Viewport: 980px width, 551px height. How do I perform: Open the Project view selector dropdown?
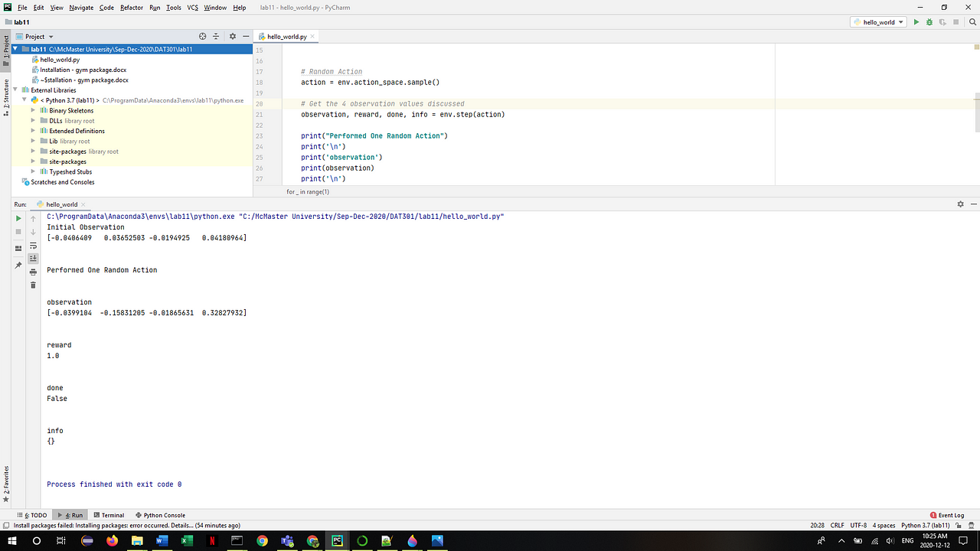tap(35, 36)
